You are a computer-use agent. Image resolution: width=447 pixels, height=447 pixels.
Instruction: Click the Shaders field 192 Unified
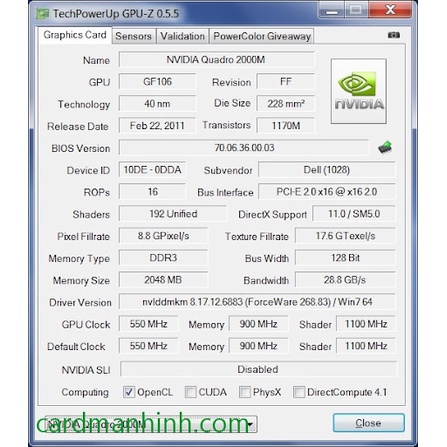tap(173, 214)
